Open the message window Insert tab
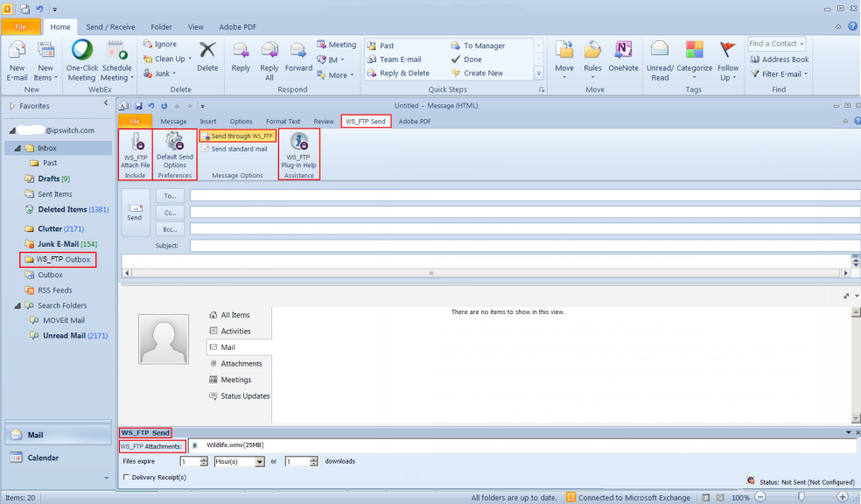This screenshot has height=504, width=861. 208,122
